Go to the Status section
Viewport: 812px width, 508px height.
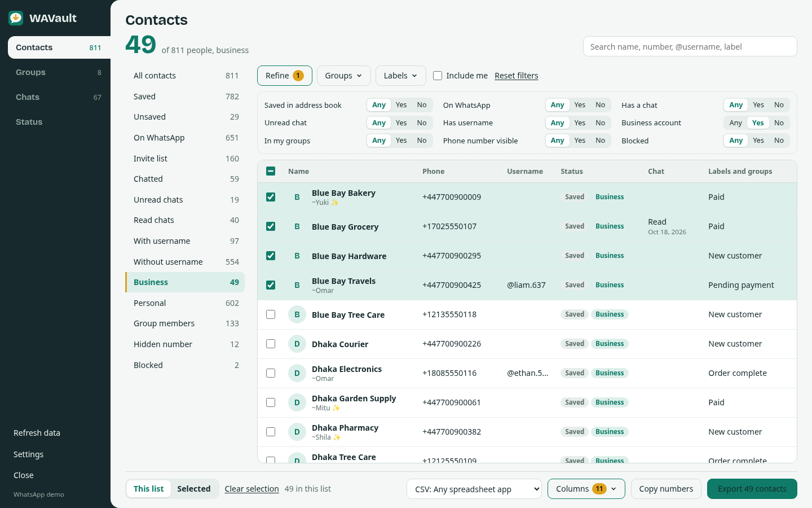[59, 122]
